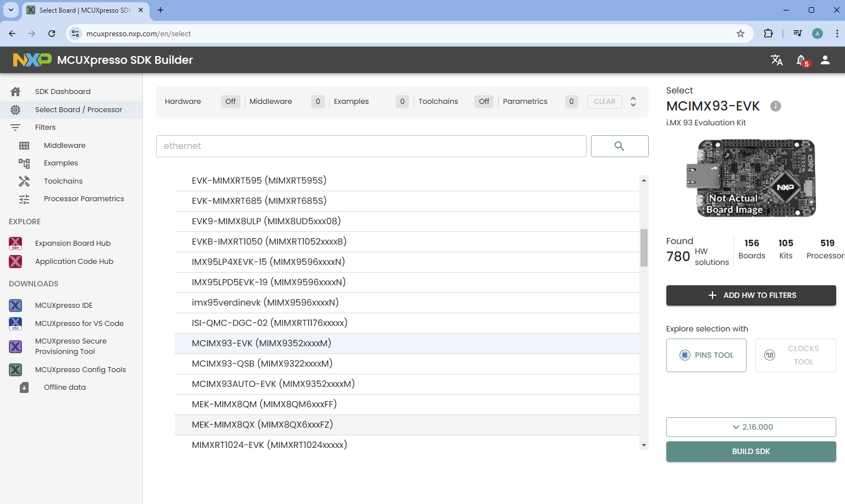The image size is (845, 504).
Task: Click the Select Board / Processor chip icon
Action: (x=15, y=109)
